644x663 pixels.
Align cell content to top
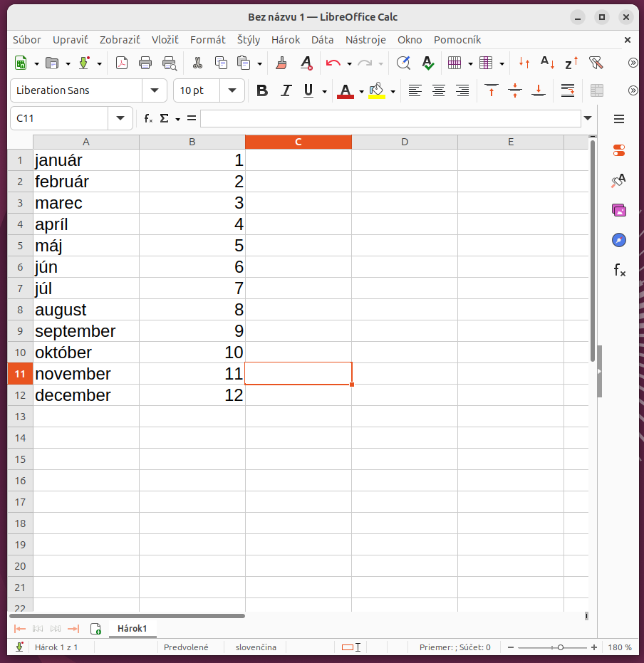pos(492,90)
